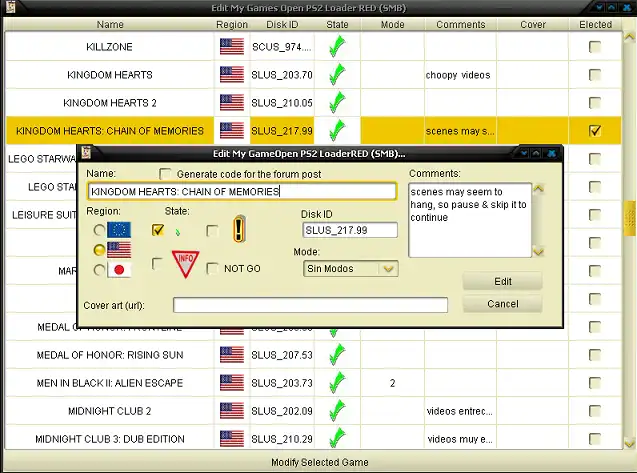This screenshot has height=473, width=637.
Task: Sort by the Region column header
Action: click(232, 24)
